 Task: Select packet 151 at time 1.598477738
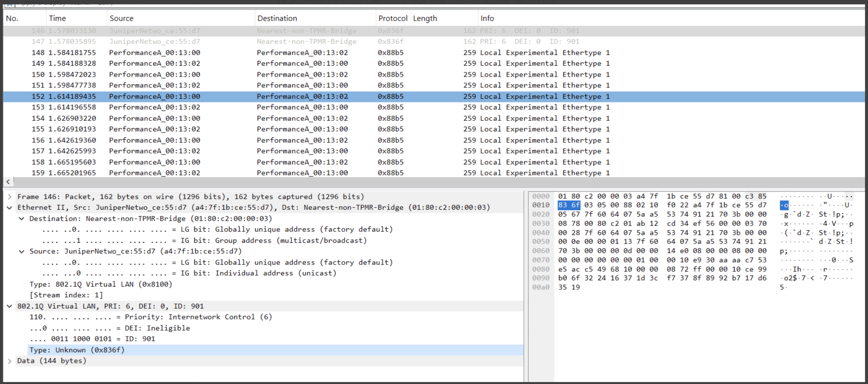point(434,85)
